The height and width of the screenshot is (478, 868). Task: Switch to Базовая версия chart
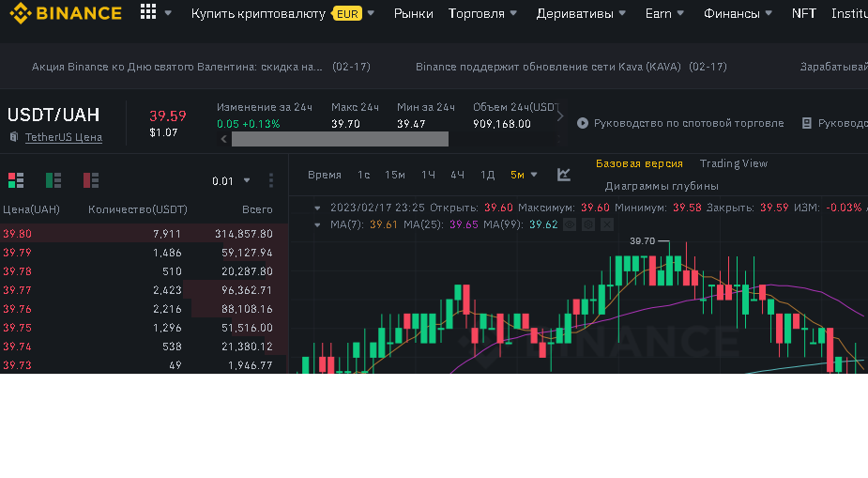(639, 163)
